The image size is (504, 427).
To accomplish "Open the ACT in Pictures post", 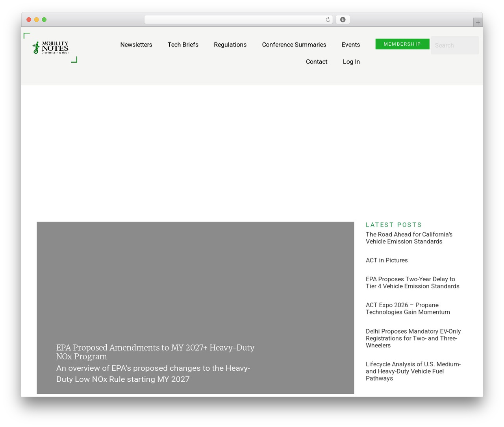I will point(387,260).
